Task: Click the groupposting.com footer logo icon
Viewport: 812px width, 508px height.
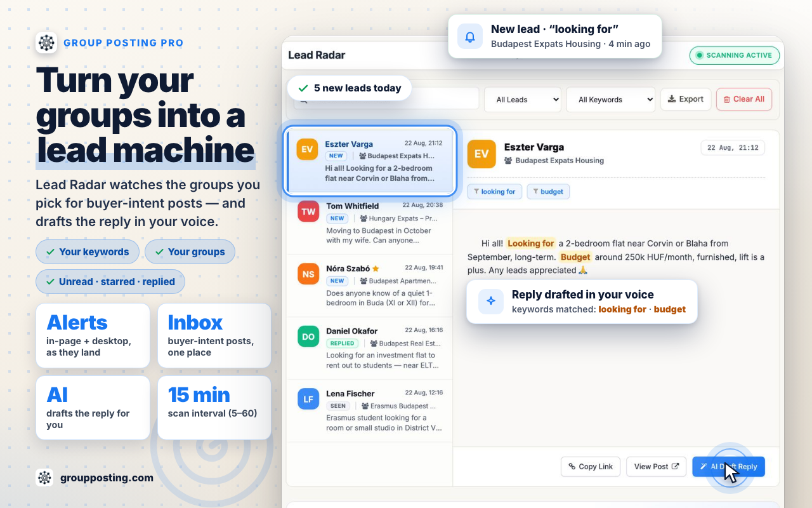Action: 44,478
